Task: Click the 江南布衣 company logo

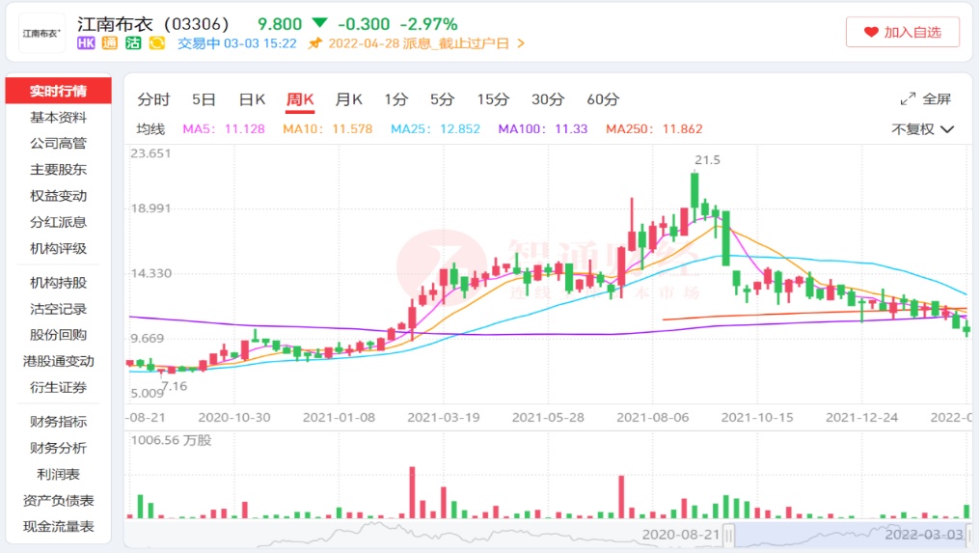Action: [x=41, y=33]
